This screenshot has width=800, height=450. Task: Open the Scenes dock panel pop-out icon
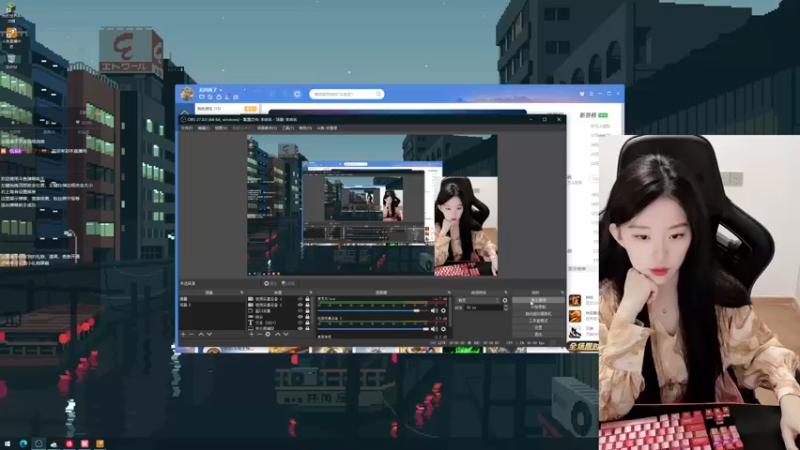(242, 293)
